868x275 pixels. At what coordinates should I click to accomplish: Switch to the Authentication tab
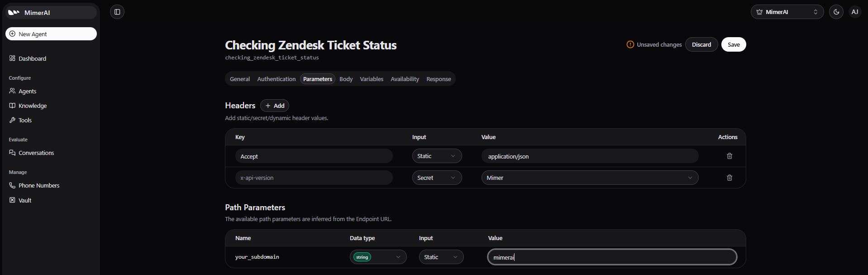[x=276, y=79]
